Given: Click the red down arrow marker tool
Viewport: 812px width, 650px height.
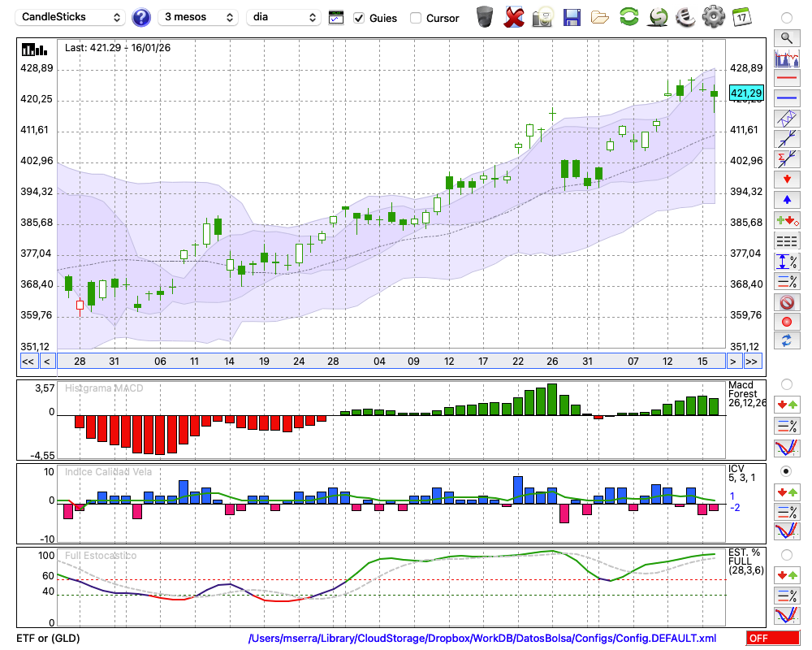Looking at the screenshot, I should [786, 180].
